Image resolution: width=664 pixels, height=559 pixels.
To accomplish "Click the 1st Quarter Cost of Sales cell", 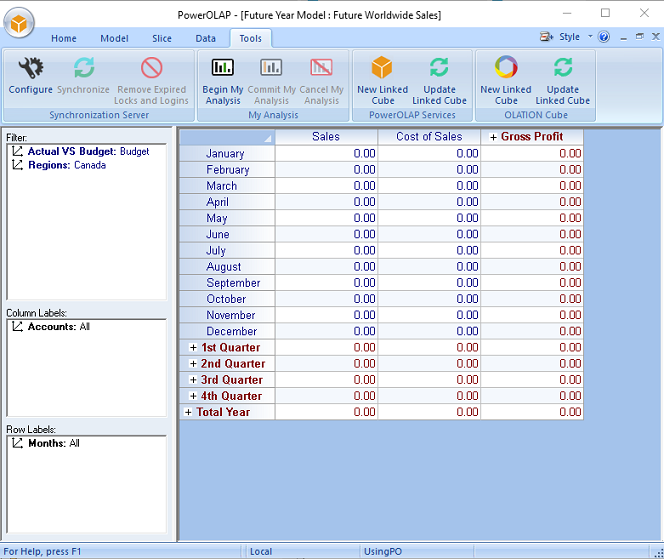I will (429, 347).
